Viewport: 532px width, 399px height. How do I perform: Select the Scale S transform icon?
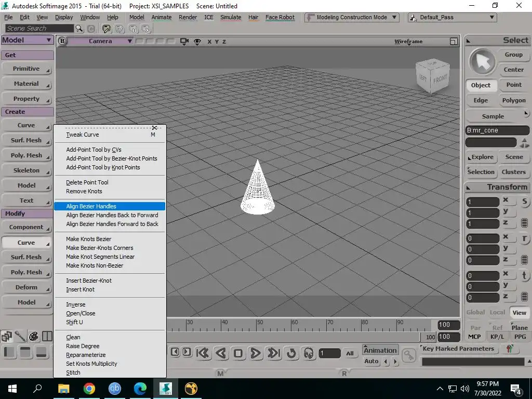[x=525, y=202]
